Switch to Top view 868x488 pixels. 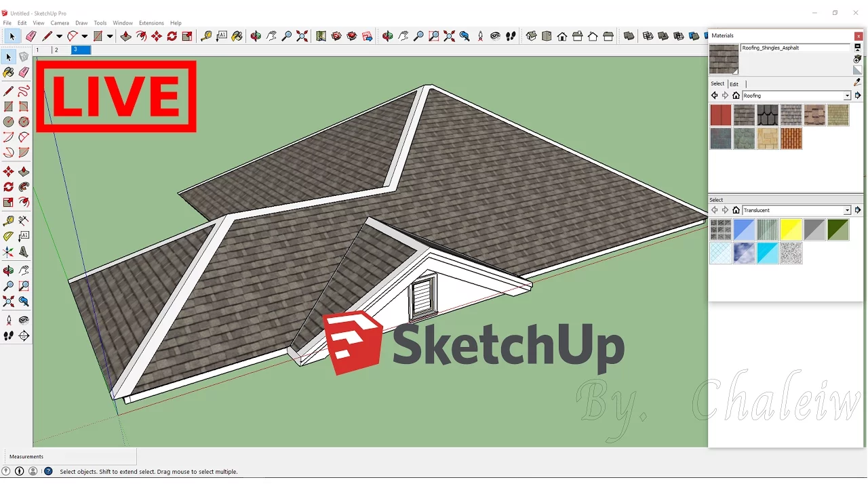547,36
